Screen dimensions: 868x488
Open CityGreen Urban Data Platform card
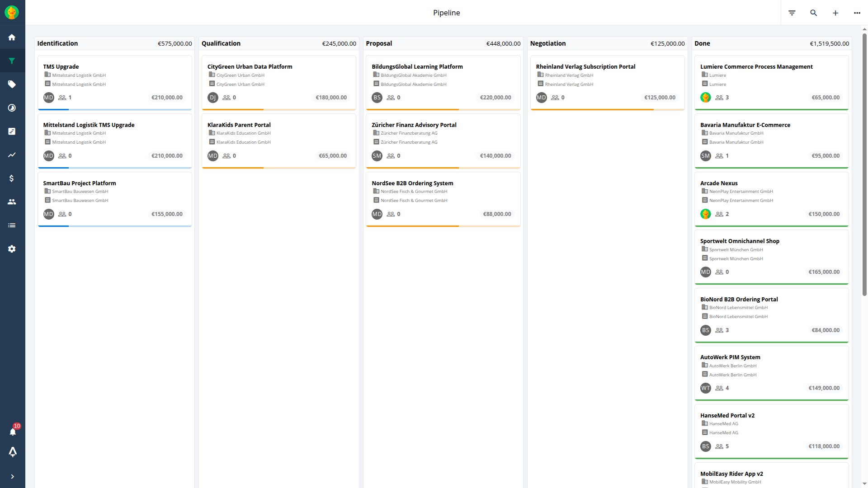pyautogui.click(x=250, y=66)
